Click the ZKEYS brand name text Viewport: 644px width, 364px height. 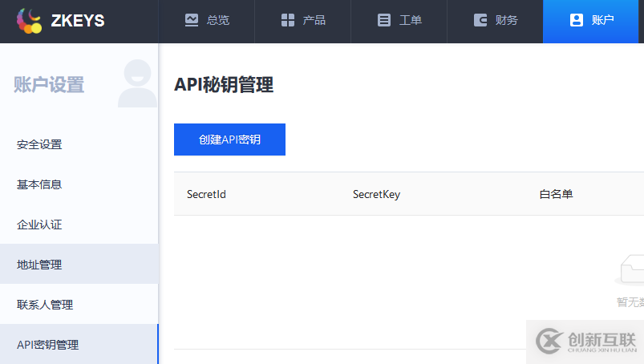(78, 21)
